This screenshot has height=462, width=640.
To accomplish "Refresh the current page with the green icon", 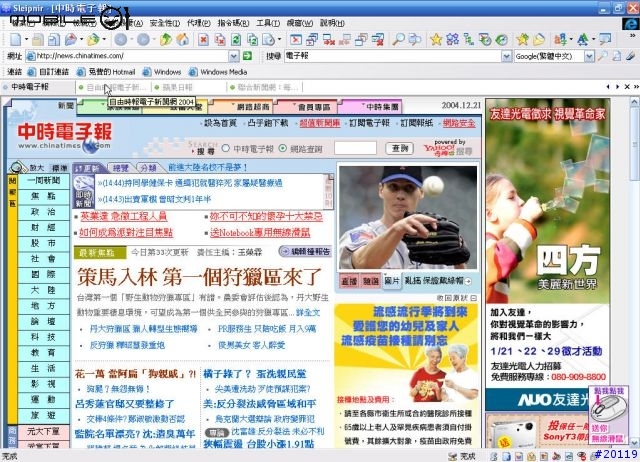I will coord(236,40).
